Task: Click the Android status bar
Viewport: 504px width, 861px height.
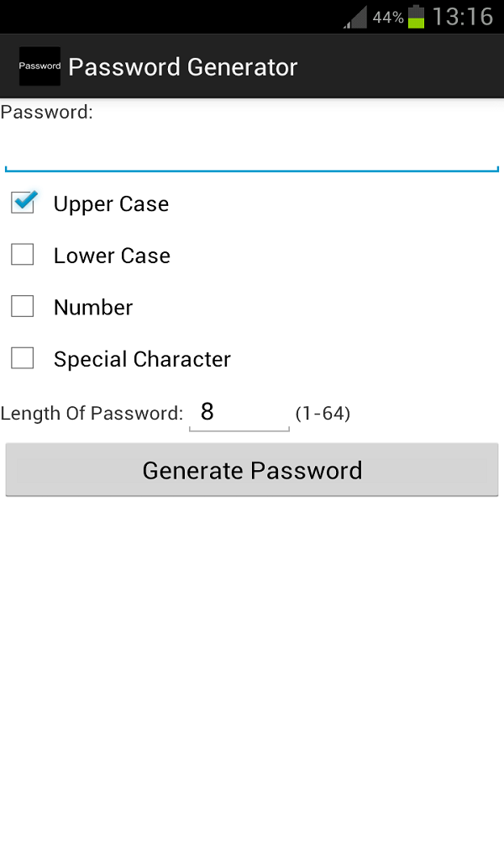Action: 252,16
